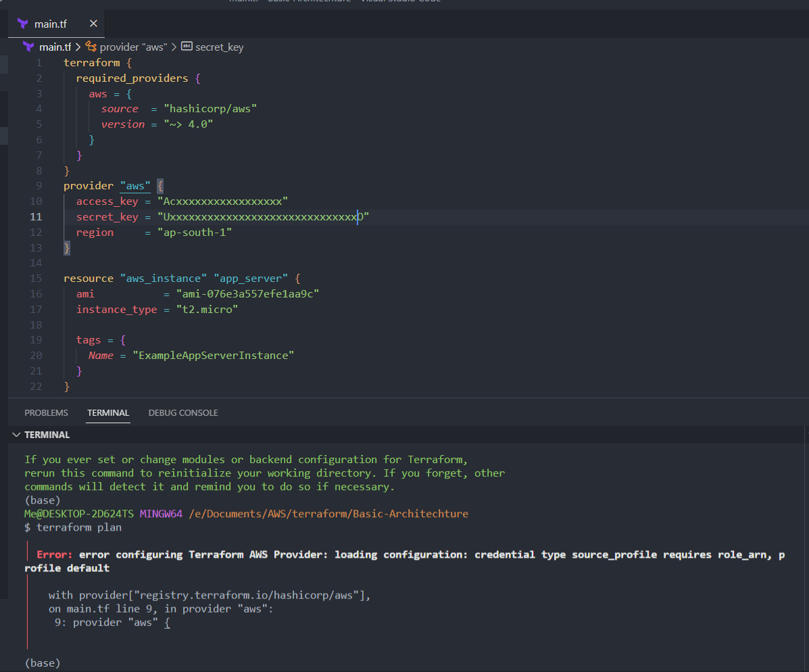Click the orange provider symbol icon in the breadcrumb

tap(90, 47)
